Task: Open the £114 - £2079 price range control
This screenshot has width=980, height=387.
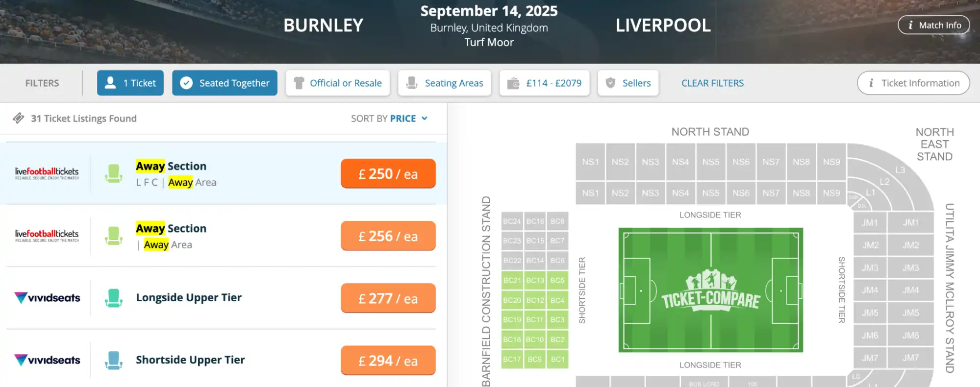Action: pyautogui.click(x=544, y=83)
